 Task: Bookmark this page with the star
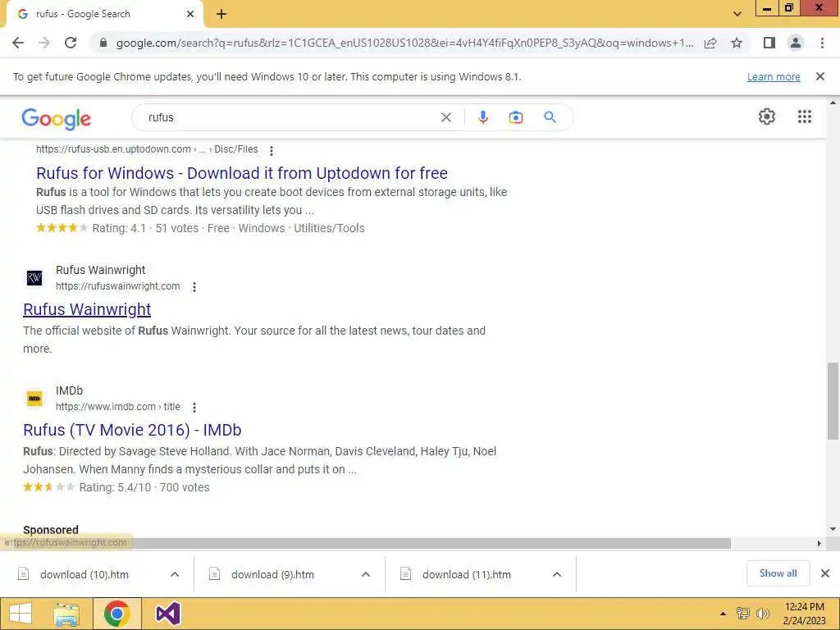coord(737,43)
